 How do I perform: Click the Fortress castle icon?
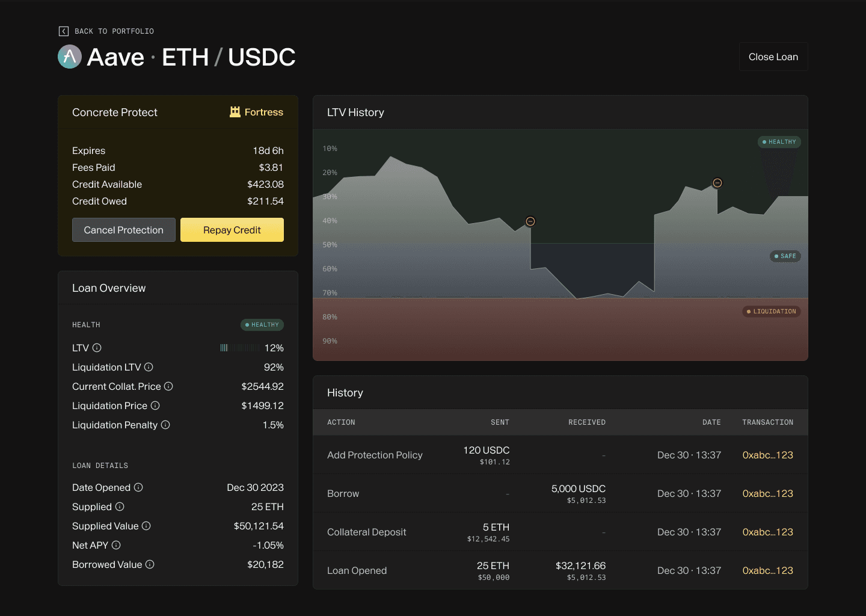point(235,112)
